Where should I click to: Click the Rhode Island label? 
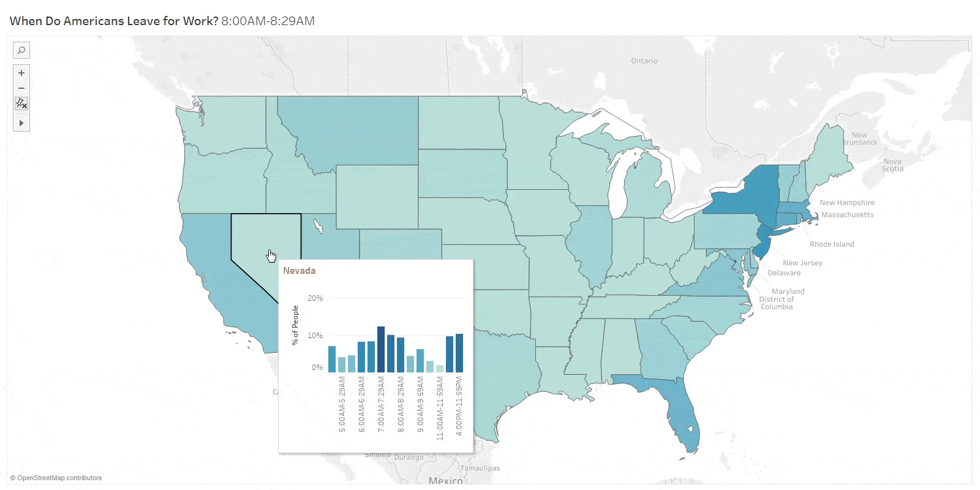point(831,244)
